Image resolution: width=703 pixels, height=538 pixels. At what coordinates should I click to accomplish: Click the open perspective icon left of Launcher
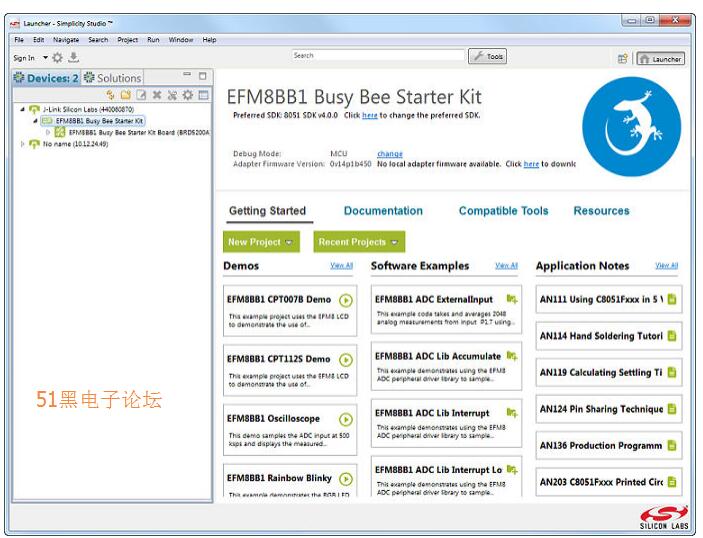point(623,58)
